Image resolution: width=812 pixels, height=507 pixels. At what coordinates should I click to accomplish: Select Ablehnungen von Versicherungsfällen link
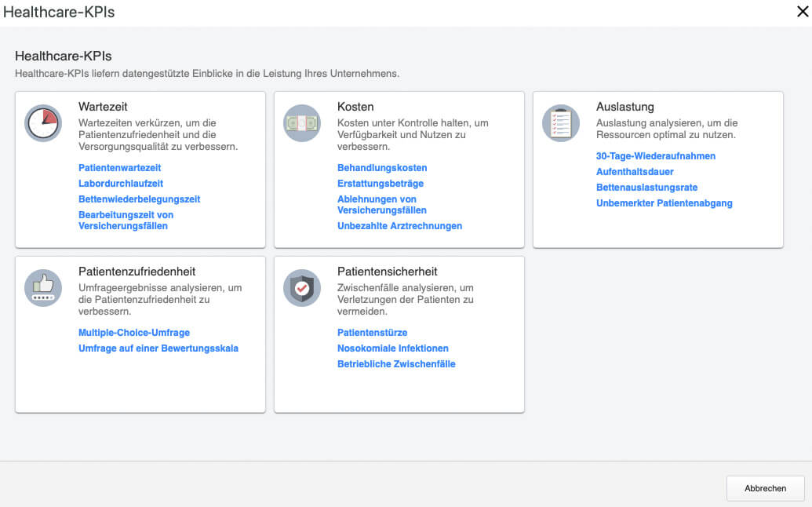point(382,205)
